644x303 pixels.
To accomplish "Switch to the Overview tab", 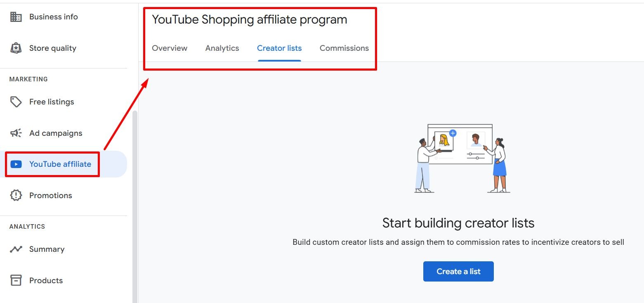I will [170, 48].
